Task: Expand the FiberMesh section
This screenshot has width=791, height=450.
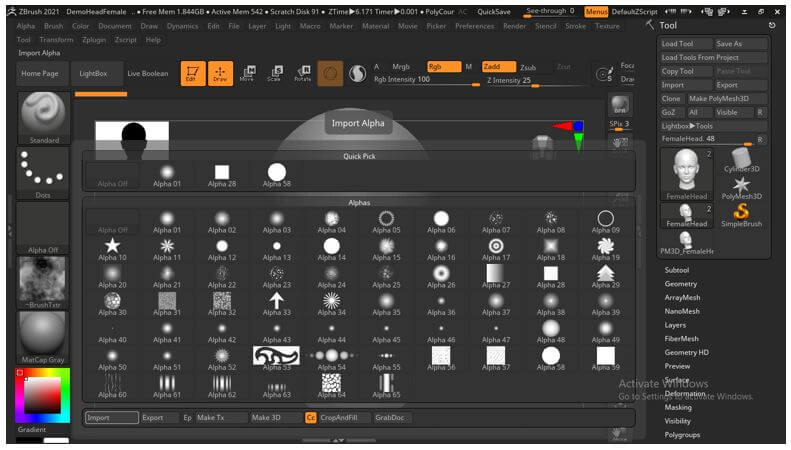Action: [x=682, y=339]
